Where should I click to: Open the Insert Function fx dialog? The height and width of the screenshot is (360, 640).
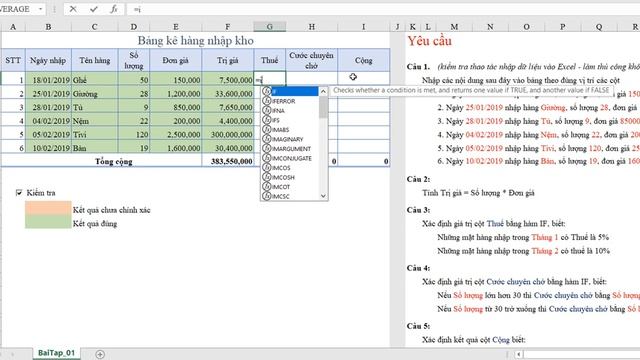click(114, 9)
